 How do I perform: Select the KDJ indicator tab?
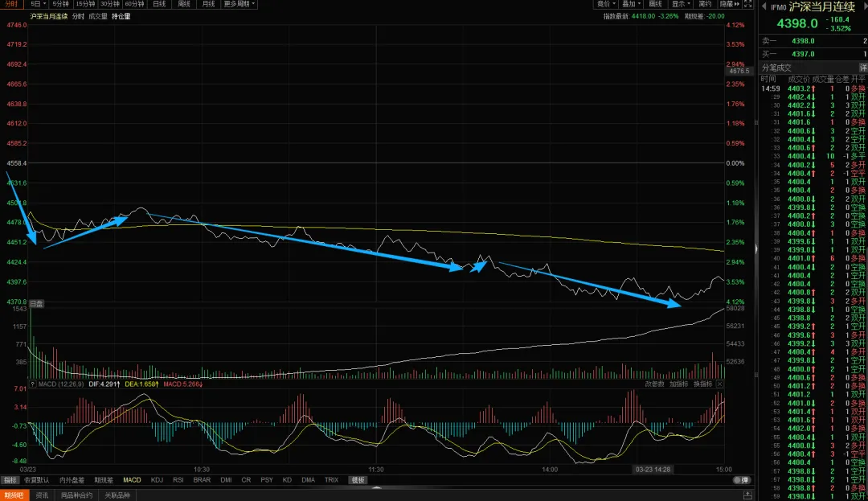tap(157, 480)
